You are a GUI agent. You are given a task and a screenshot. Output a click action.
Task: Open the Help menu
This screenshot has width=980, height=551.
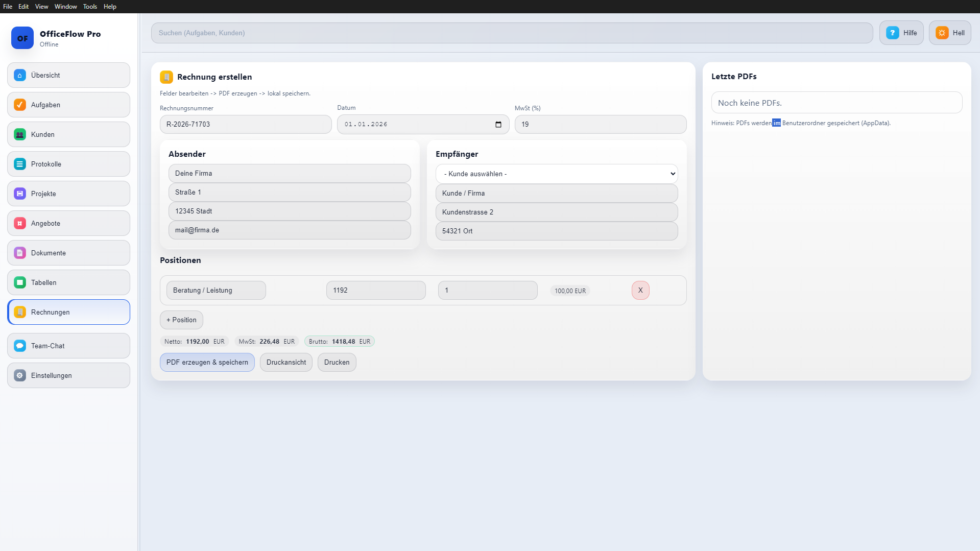(x=110, y=7)
